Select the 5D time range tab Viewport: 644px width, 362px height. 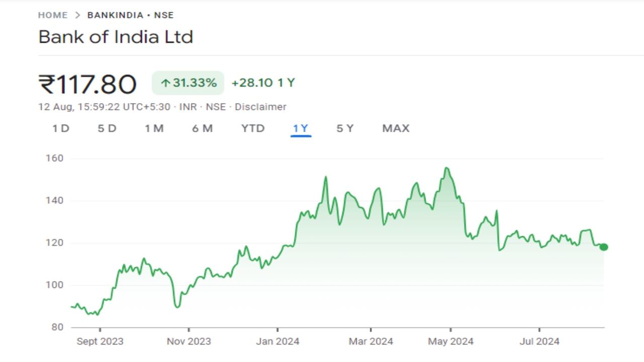[x=107, y=129]
